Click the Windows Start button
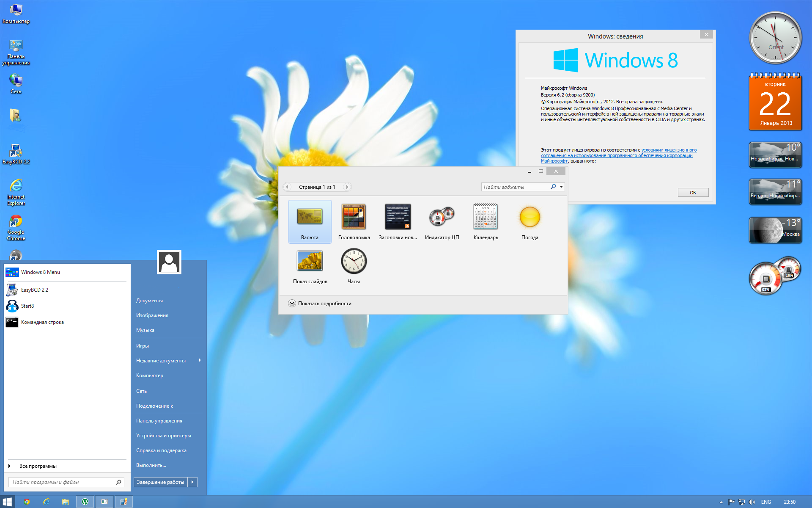Screen dimensions: 812x508 point(7,502)
